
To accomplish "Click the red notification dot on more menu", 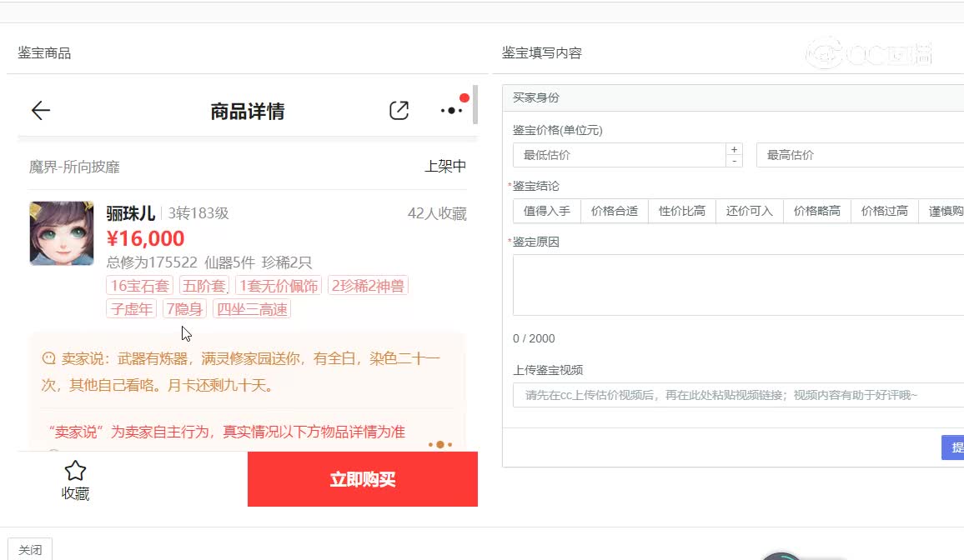I will click(x=466, y=97).
